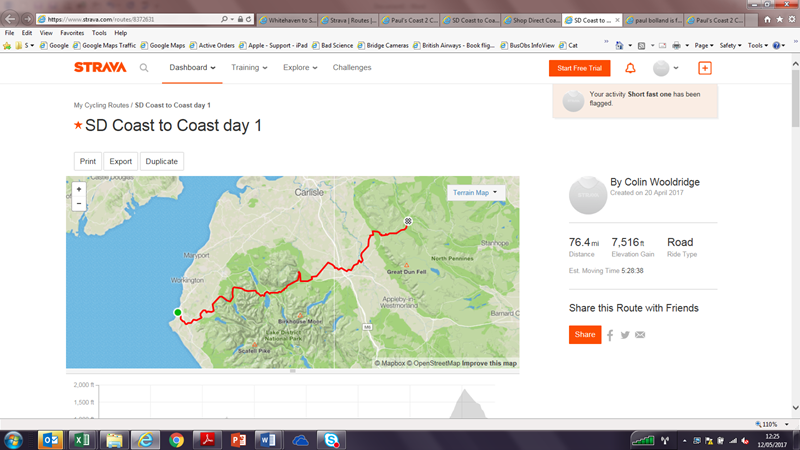800x450 pixels.
Task: Open the Strava search magnifier icon
Action: (144, 68)
